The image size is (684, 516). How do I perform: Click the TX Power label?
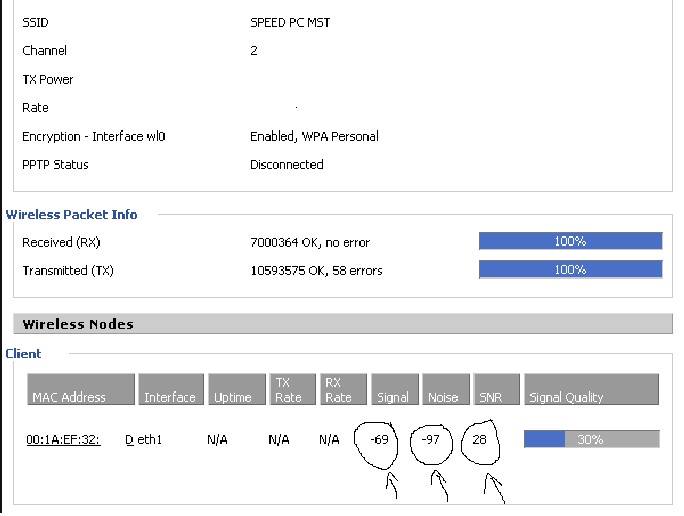click(x=48, y=80)
